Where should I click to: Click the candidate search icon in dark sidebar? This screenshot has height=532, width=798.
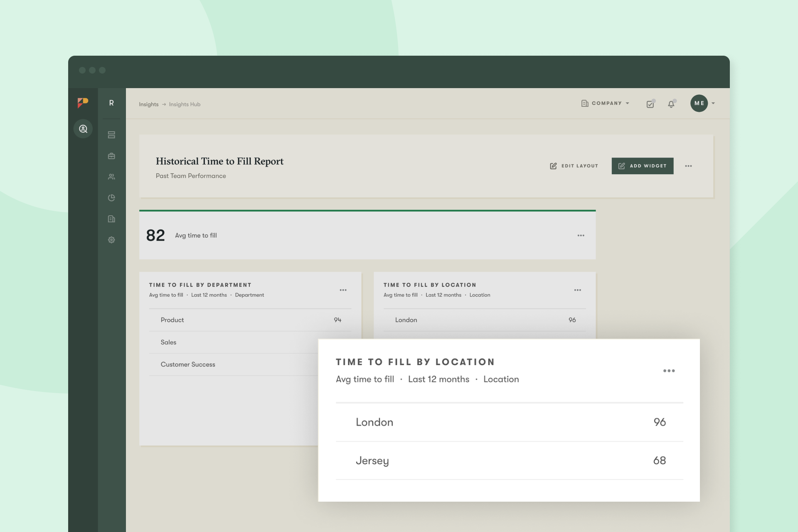[x=83, y=128]
